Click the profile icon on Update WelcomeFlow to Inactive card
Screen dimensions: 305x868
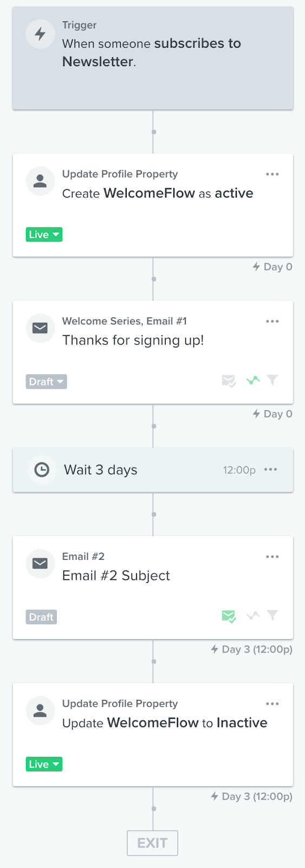(x=40, y=711)
